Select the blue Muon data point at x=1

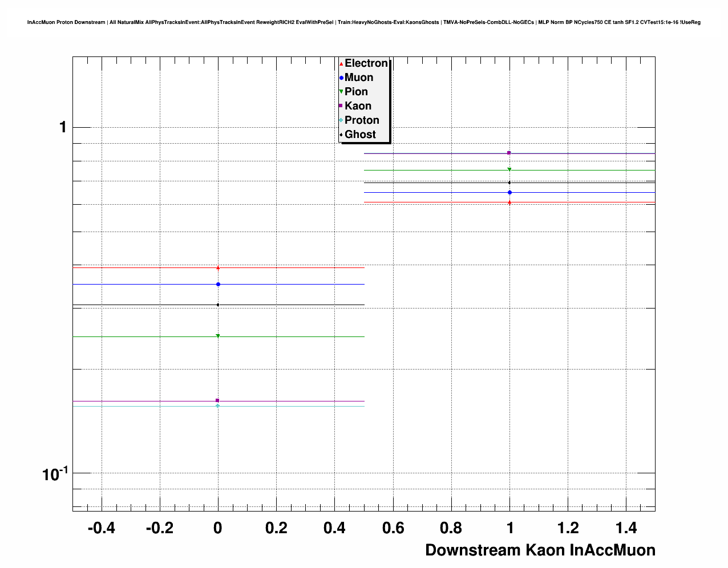coord(509,193)
